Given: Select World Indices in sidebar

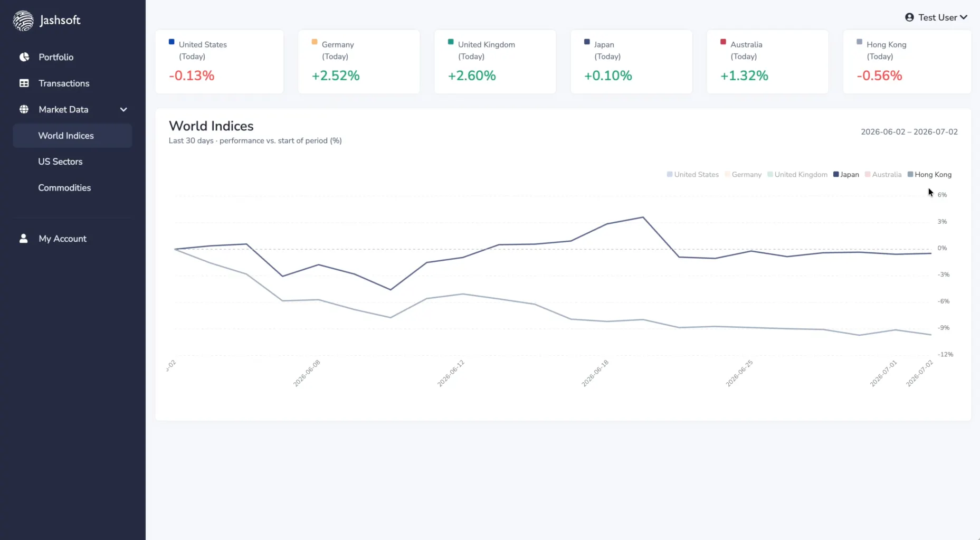Looking at the screenshot, I should click(x=72, y=136).
